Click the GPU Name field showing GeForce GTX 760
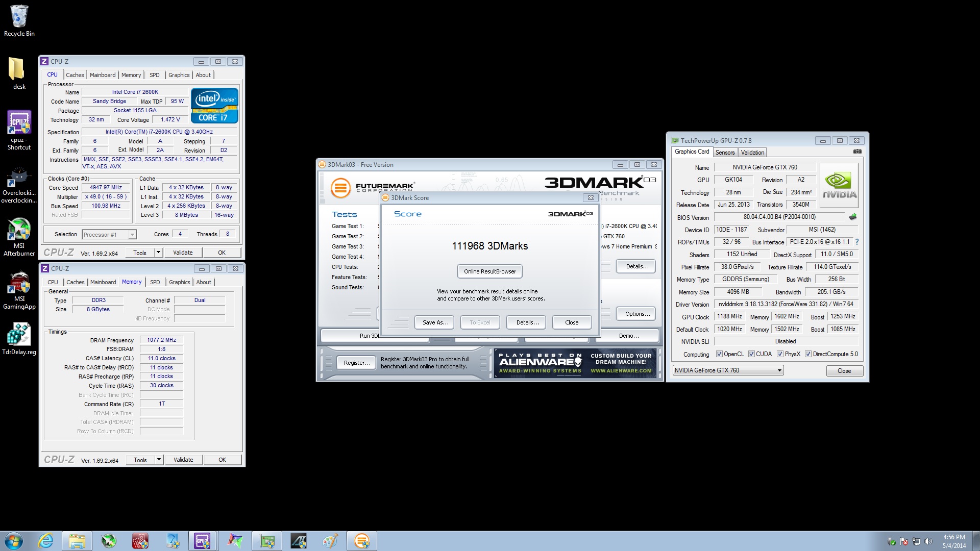This screenshot has width=980, height=551. [x=765, y=167]
